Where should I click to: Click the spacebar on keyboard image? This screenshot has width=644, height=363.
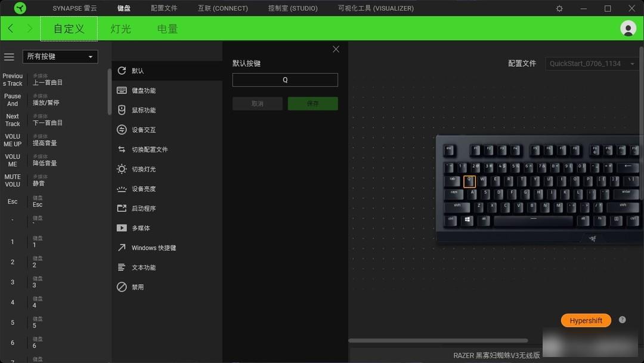(x=533, y=220)
